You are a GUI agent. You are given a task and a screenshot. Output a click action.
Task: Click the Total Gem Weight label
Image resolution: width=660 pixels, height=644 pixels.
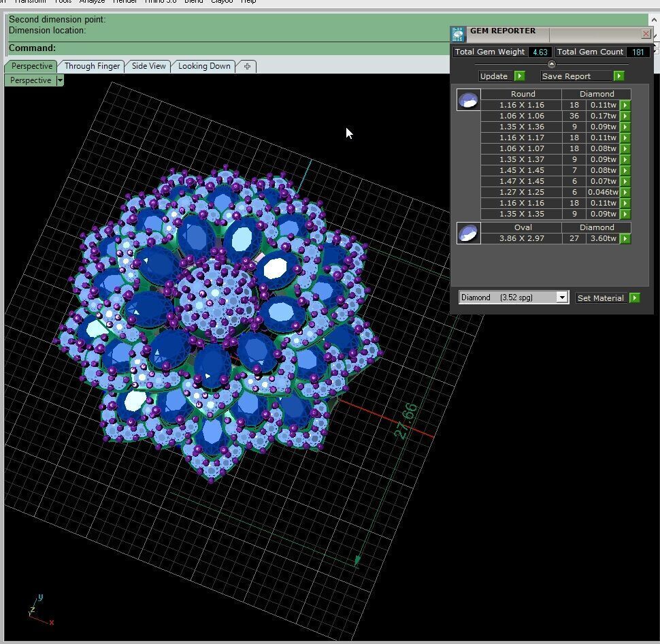click(490, 52)
